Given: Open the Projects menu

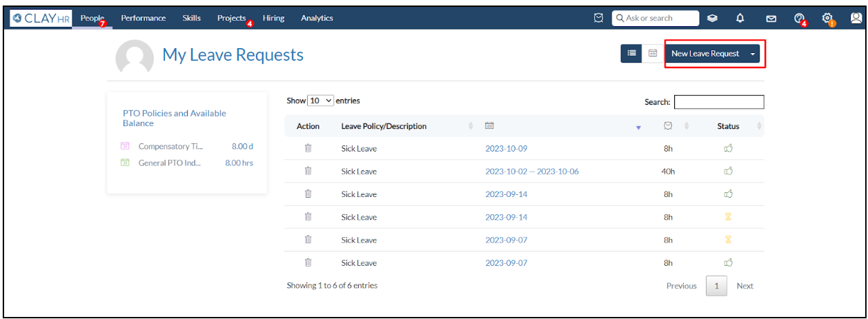Looking at the screenshot, I should pos(233,19).
